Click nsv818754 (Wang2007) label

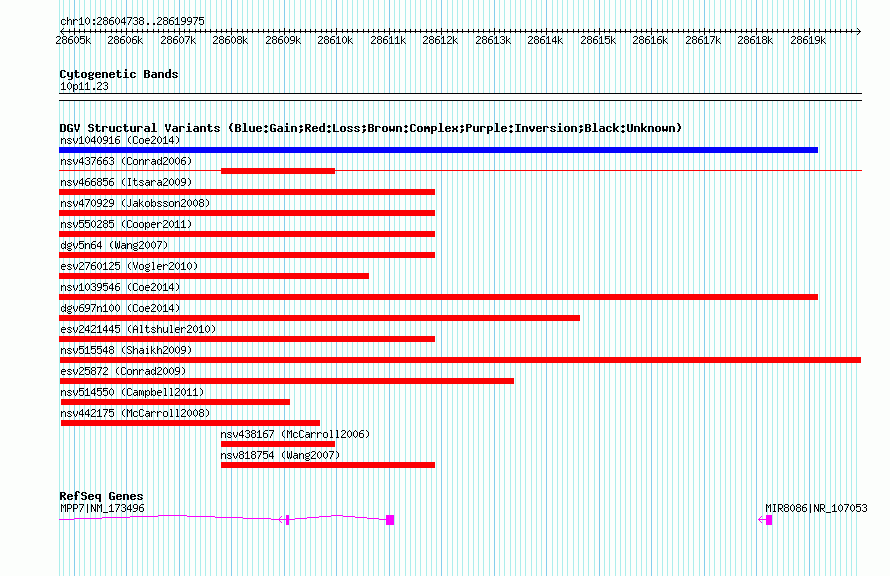(280, 455)
